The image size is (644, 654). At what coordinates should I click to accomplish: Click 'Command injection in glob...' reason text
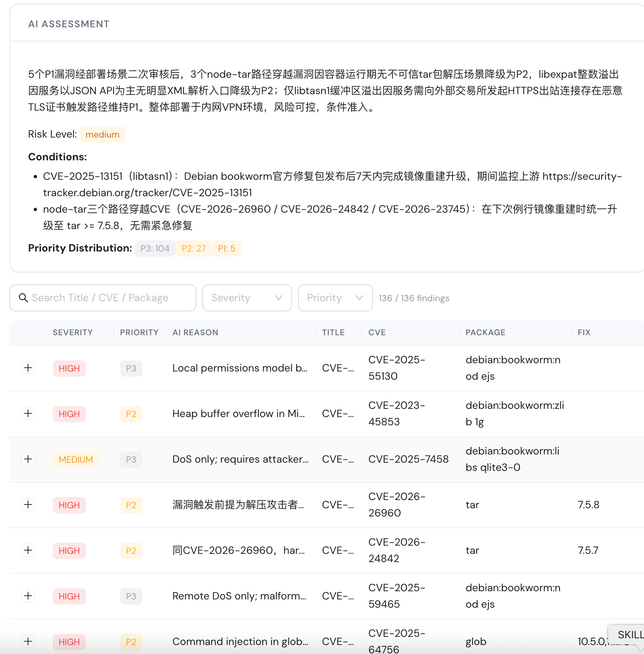(240, 642)
